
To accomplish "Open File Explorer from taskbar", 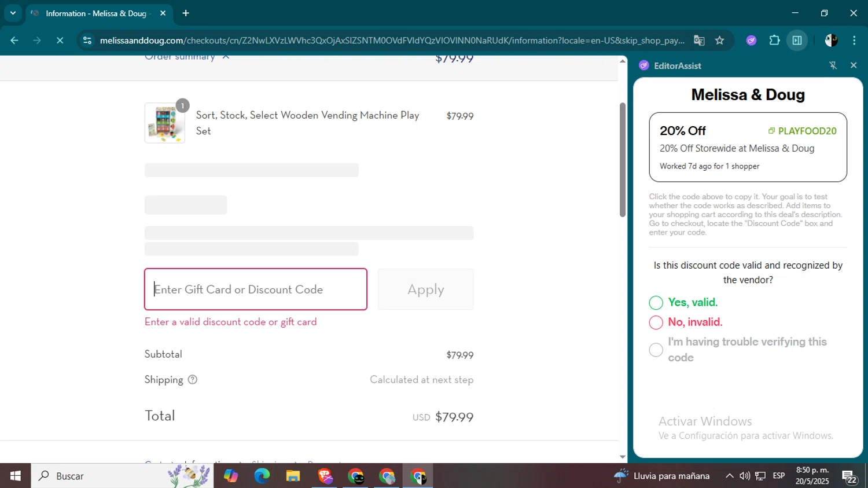I will pos(293,476).
